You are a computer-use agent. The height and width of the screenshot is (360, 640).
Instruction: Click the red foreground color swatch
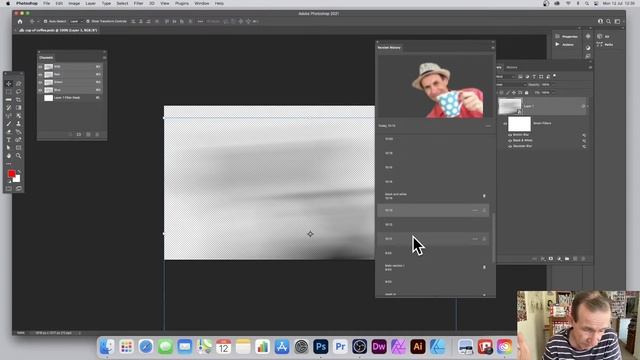[11, 174]
